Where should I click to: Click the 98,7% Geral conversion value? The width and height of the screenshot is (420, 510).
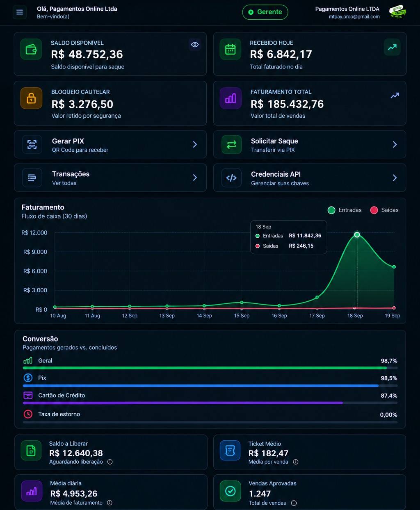pyautogui.click(x=389, y=361)
